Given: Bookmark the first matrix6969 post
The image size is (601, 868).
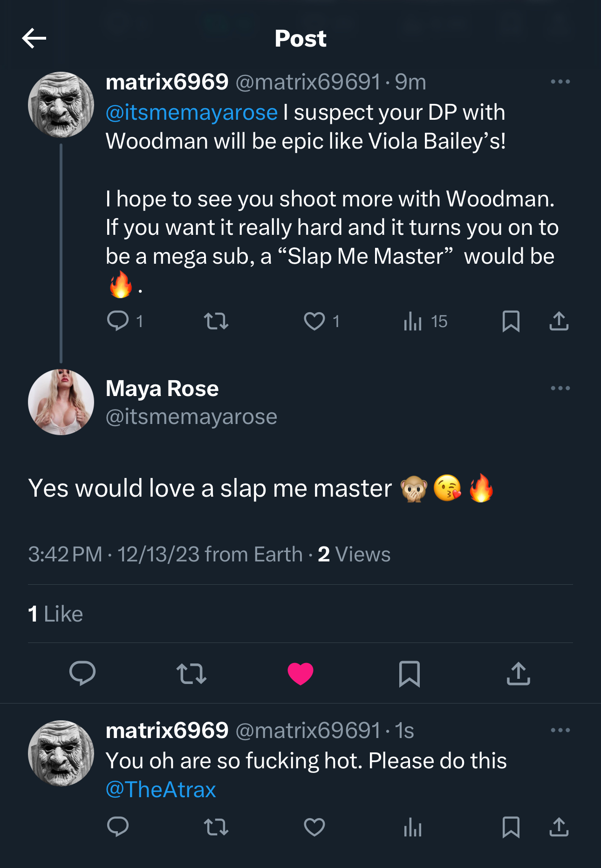Looking at the screenshot, I should [511, 321].
